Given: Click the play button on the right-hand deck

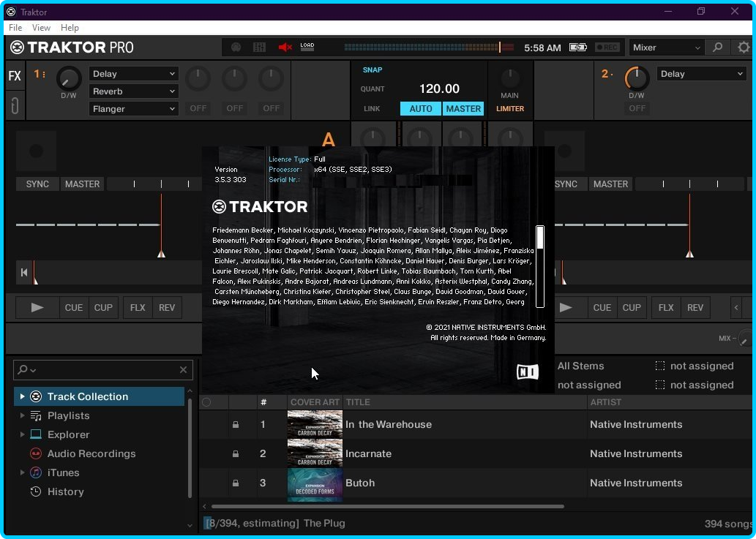Looking at the screenshot, I should point(566,308).
